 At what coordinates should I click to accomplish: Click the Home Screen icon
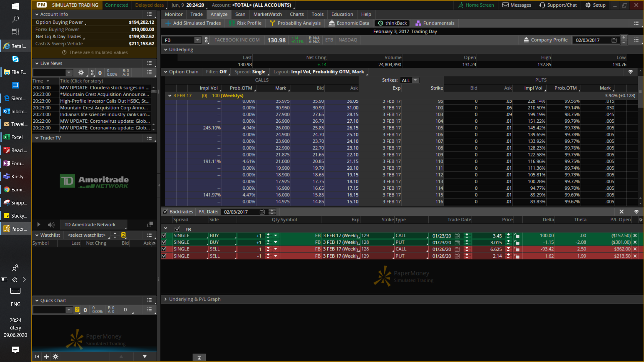[461, 5]
